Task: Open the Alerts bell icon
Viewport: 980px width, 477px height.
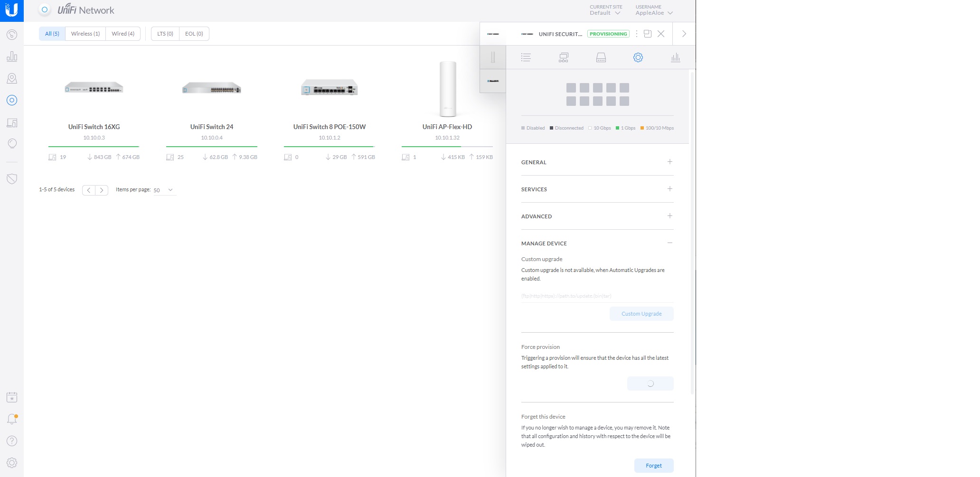Action: tap(12, 419)
